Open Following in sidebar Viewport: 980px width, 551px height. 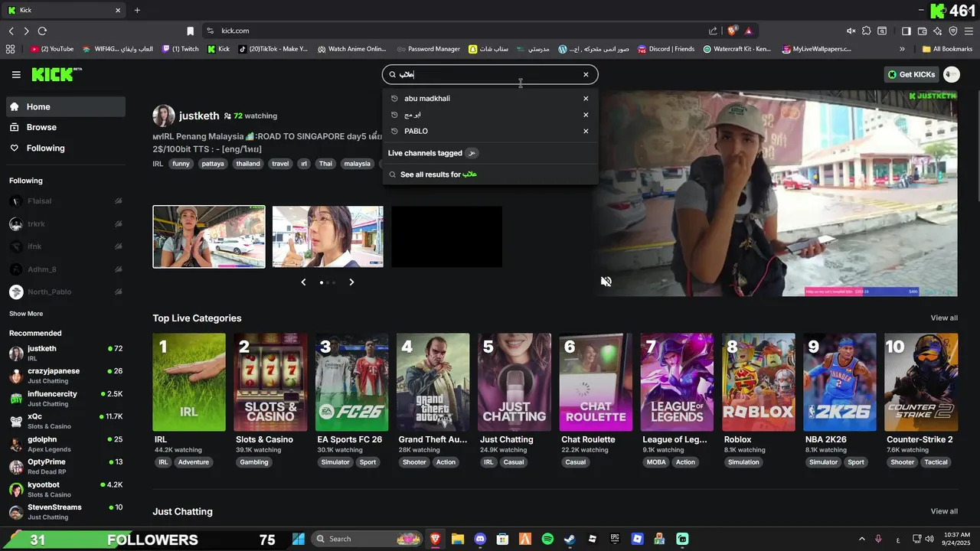(65, 148)
